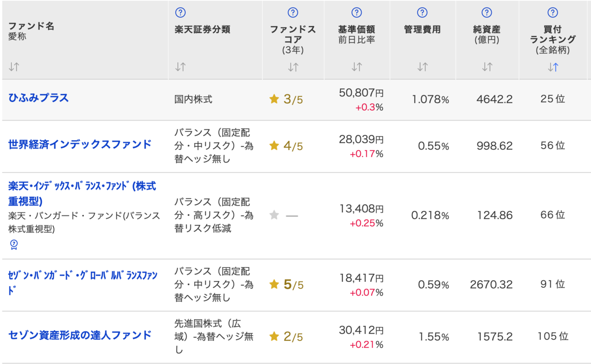This screenshot has width=591, height=364.
Task: Open 世界経済インデックスファンド fund page
Action: [x=80, y=145]
